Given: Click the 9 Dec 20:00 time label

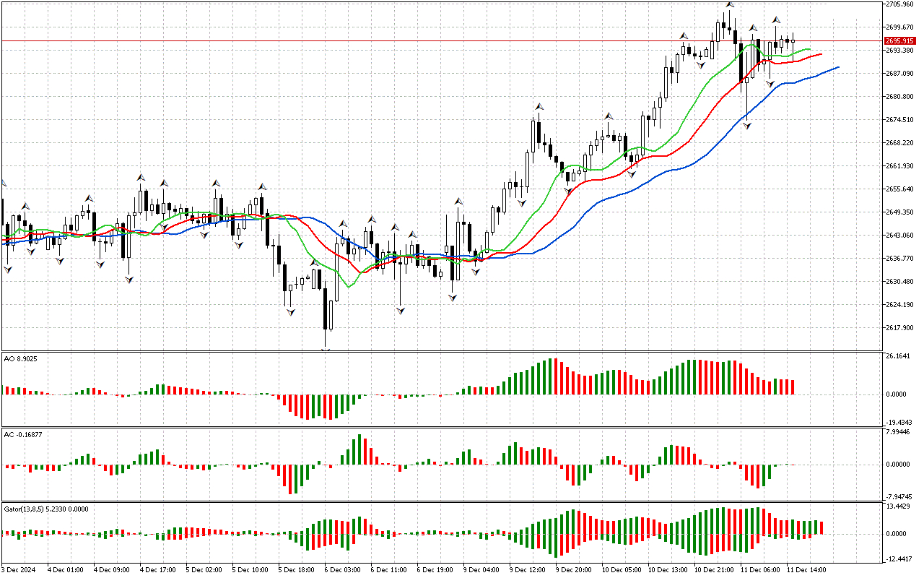Looking at the screenshot, I should coord(574,570).
